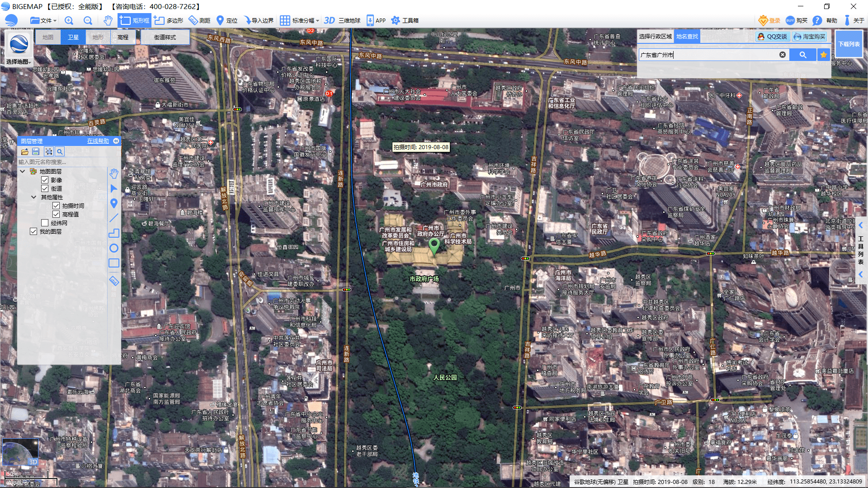Select the line drawing tool

coord(114,218)
